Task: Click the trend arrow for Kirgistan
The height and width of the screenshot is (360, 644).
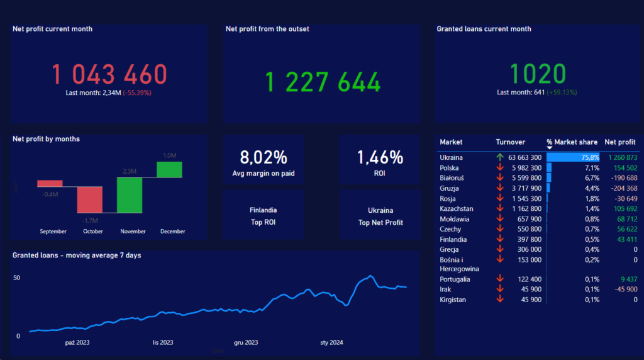Action: point(500,300)
